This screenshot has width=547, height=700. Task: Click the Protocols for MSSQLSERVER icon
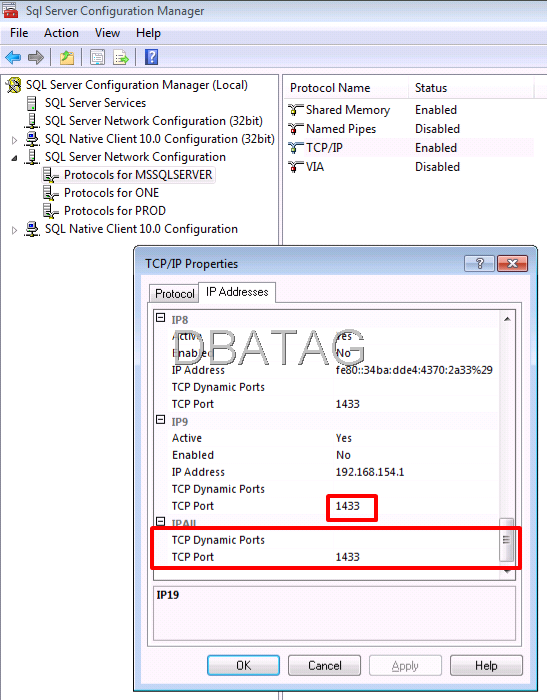(50, 175)
